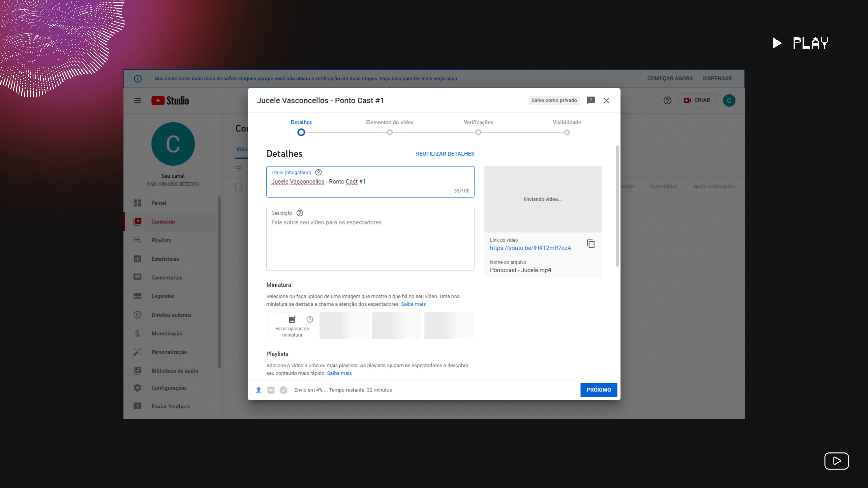Click the Biblioteca de áudio icon
Viewport: 868px width, 488px height.
coord(137,371)
